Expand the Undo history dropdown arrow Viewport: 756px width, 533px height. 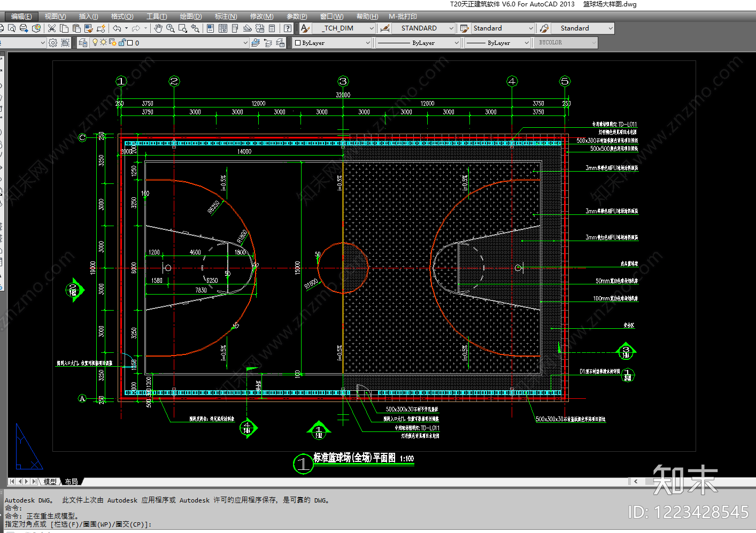coord(126,28)
